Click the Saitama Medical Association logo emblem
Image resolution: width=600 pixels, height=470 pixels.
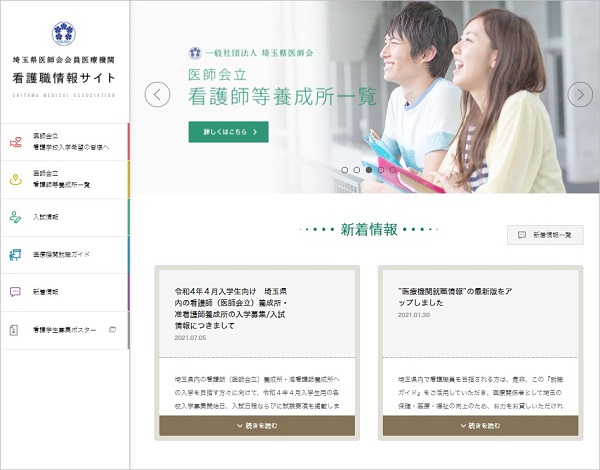click(x=64, y=33)
